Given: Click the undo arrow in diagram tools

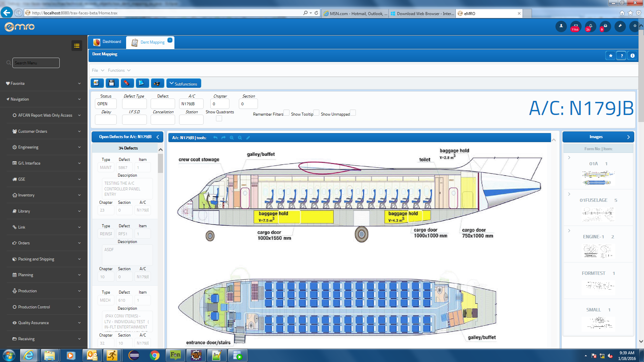Looking at the screenshot, I should [x=215, y=138].
